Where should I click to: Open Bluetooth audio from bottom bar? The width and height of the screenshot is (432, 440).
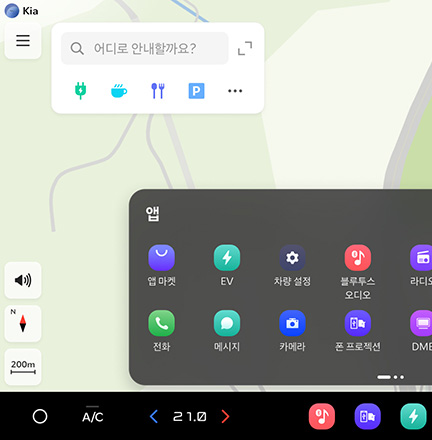322,416
